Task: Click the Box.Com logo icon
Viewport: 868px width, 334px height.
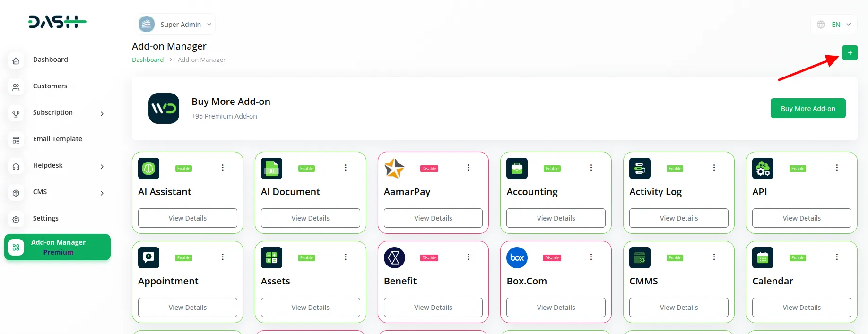Action: tap(517, 258)
